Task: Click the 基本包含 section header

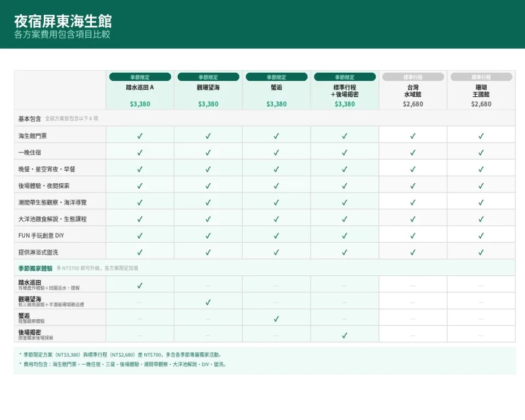Action: tap(30, 119)
